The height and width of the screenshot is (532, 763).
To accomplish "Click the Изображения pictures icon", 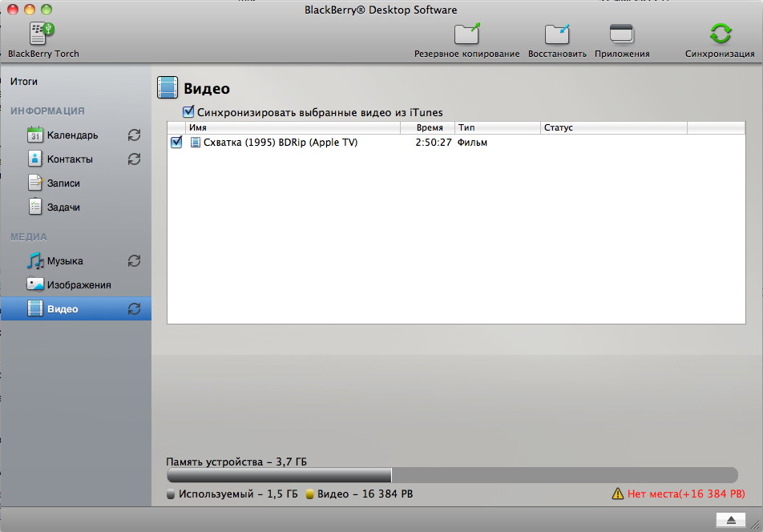I will tap(35, 284).
